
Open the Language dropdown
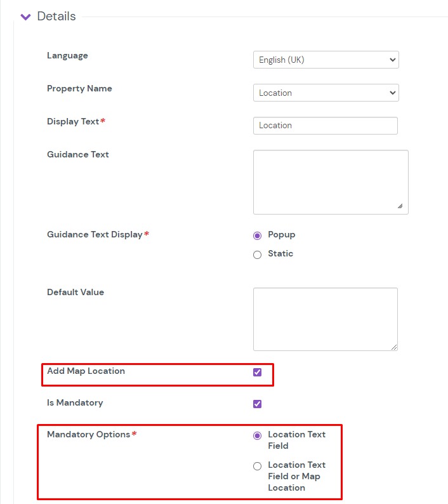tap(326, 60)
